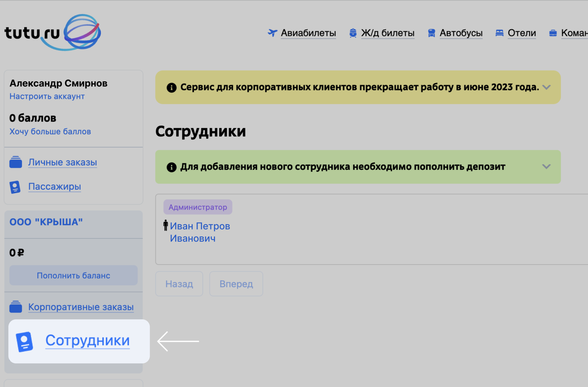Open employee Иван Петров Иванович profile
Screen dimensions: 588x387
pos(200,232)
